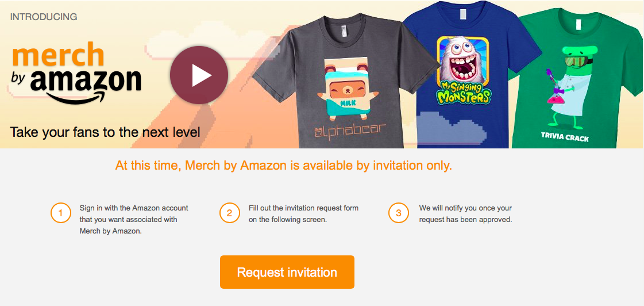Screen dimensions: 644x306
Task: Click the TRIVIA CRACK text on green shirt
Action: 565,137
